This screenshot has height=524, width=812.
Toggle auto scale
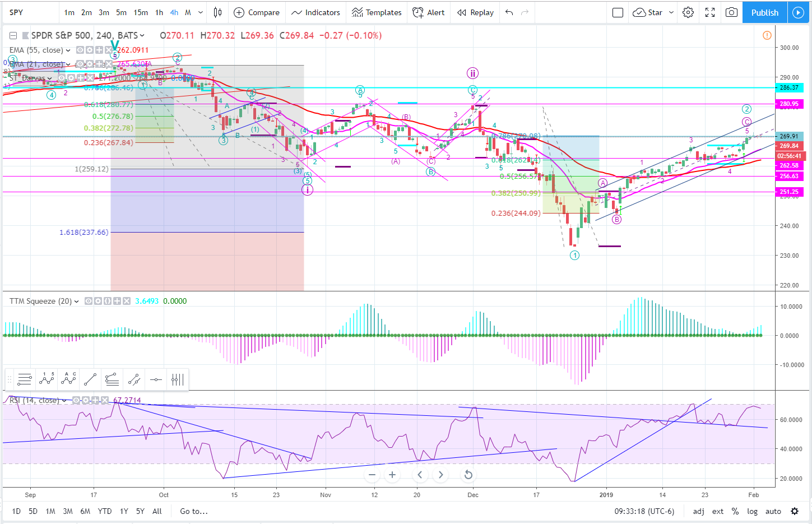(x=773, y=511)
